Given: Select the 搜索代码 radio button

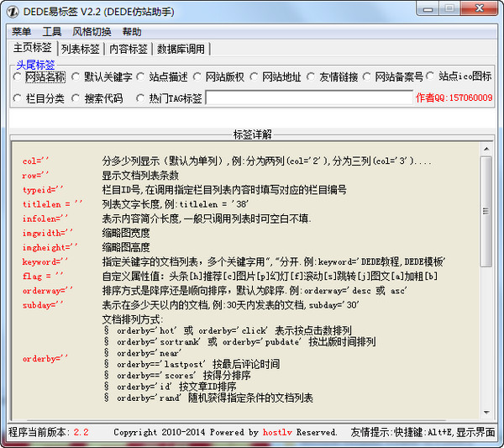Looking at the screenshot, I should [76, 98].
